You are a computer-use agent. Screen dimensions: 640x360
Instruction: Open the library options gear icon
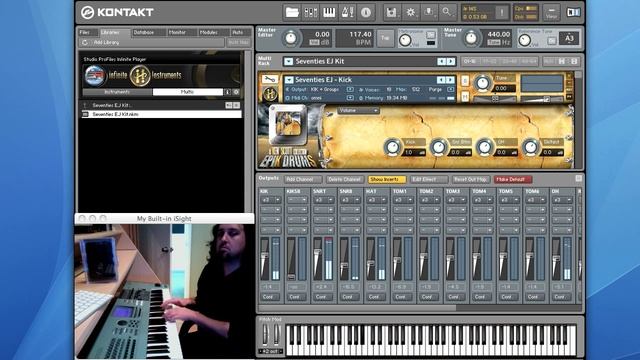pyautogui.click(x=236, y=92)
